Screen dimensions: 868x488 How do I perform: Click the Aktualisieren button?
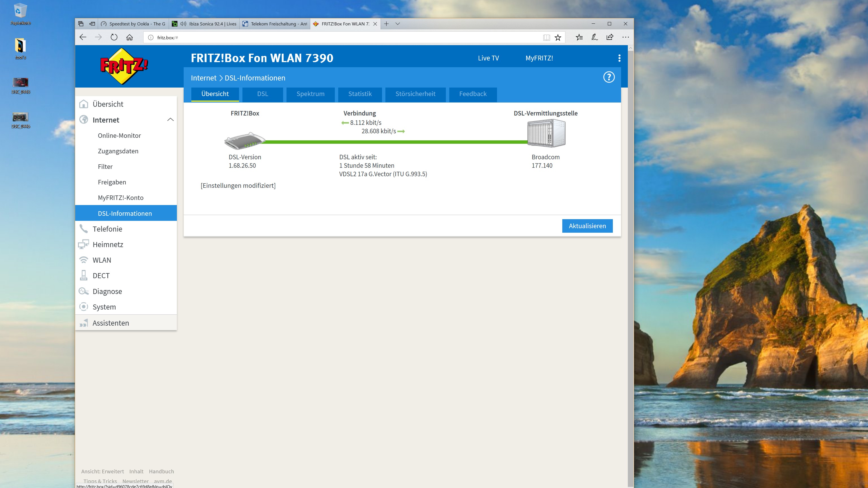587,226
